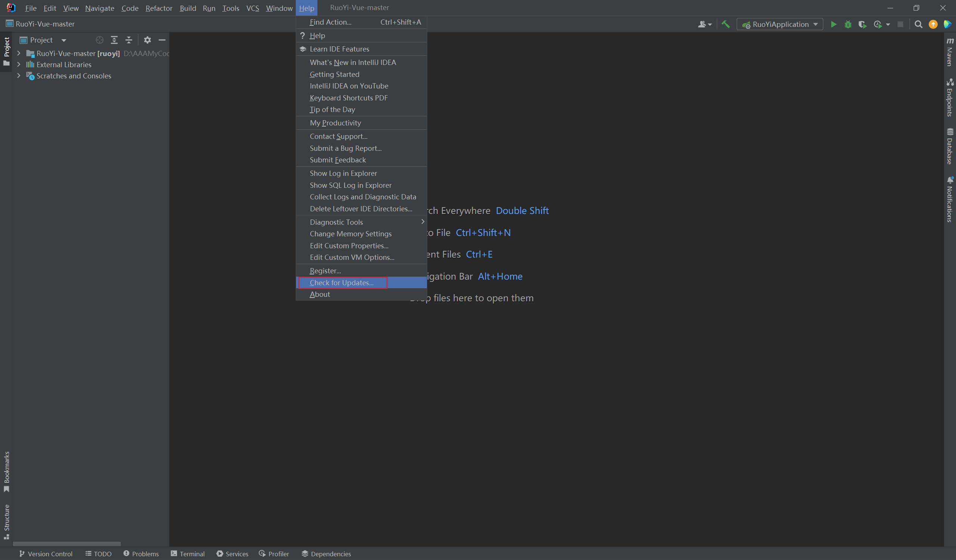Click the Project panel horizontal scrollbar

(x=67, y=544)
